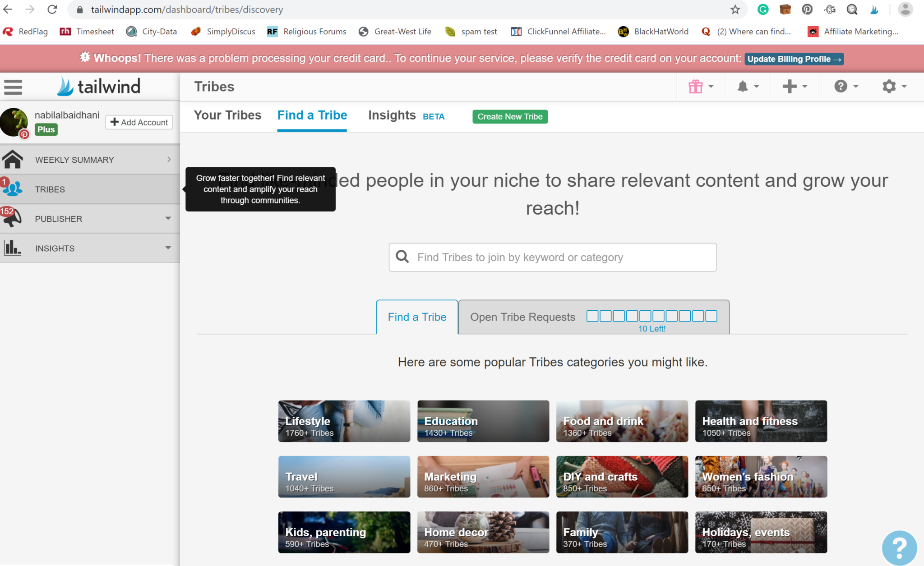Open the Insights BETA tab
This screenshot has width=924, height=566.
click(x=406, y=115)
